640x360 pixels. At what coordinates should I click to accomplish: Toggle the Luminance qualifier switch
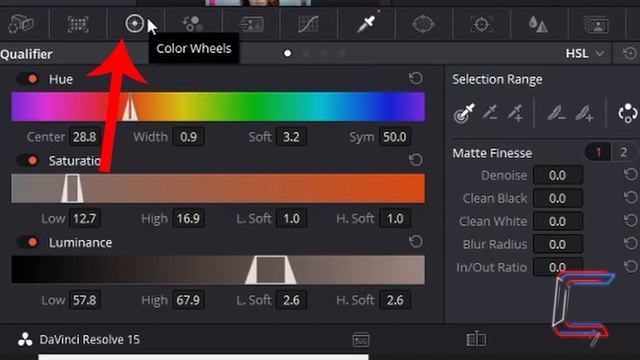(x=28, y=242)
